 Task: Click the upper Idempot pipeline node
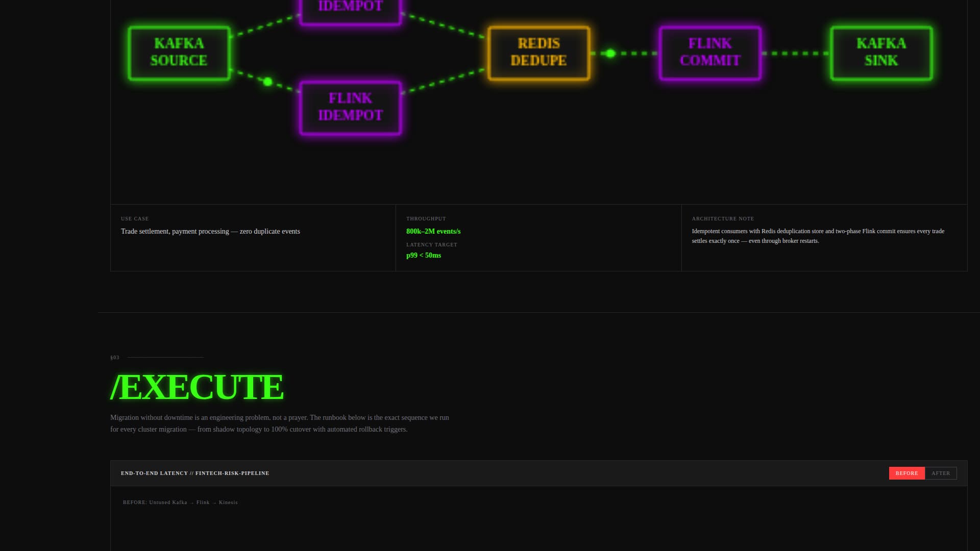pos(350,7)
